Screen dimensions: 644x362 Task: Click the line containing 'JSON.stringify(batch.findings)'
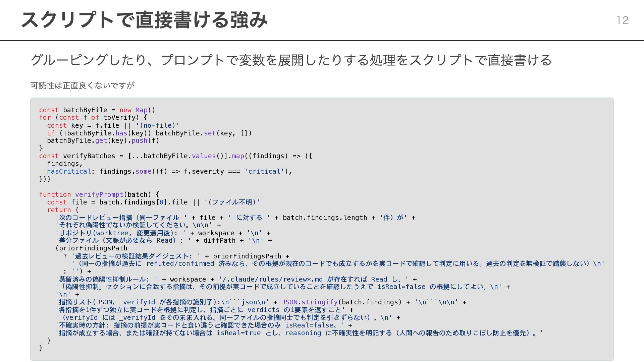[261, 302]
